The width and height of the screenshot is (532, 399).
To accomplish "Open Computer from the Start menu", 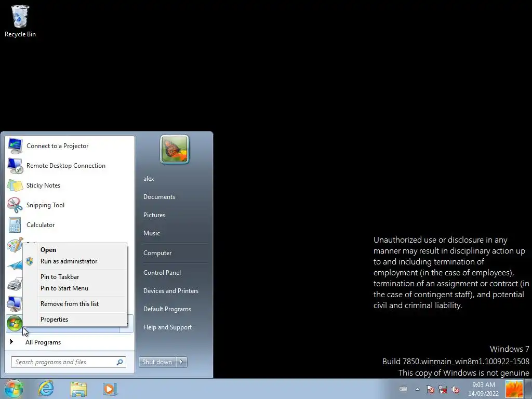I will pos(157,253).
